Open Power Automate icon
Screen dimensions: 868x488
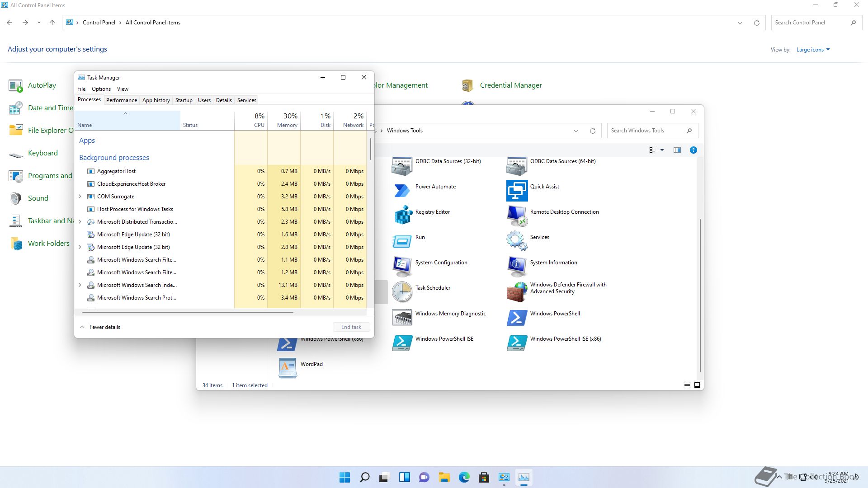pos(402,190)
